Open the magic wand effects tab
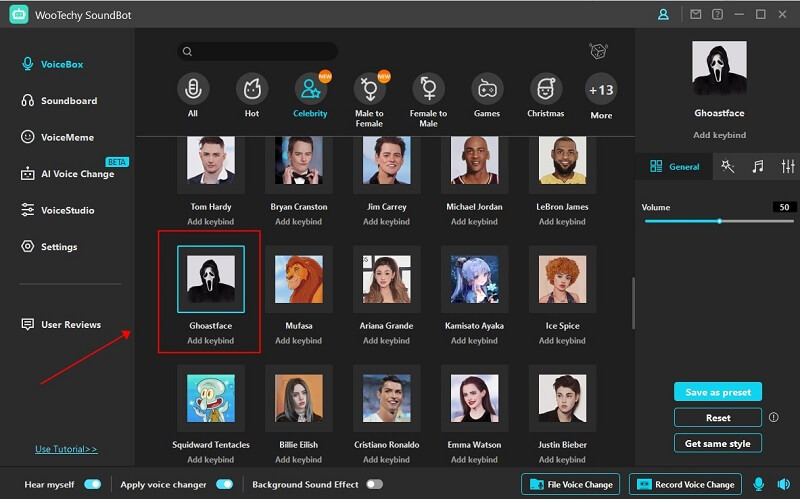 click(x=728, y=167)
